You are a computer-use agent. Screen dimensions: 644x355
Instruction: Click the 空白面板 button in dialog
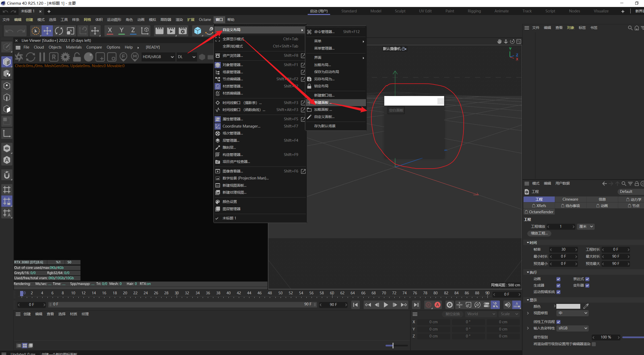(x=396, y=110)
